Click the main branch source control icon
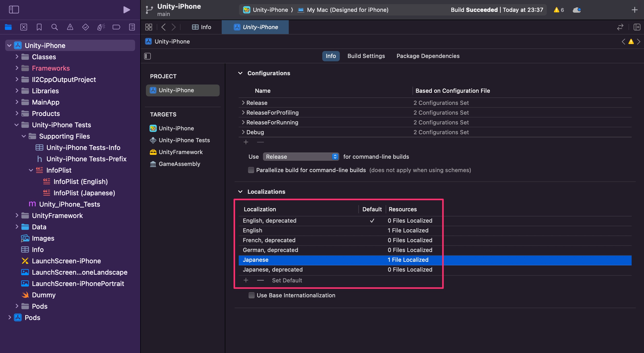Image resolution: width=644 pixels, height=353 pixels. click(149, 10)
